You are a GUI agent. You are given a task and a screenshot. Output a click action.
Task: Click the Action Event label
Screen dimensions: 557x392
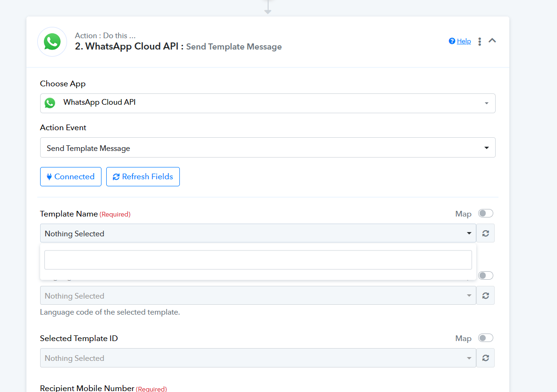pyautogui.click(x=63, y=127)
